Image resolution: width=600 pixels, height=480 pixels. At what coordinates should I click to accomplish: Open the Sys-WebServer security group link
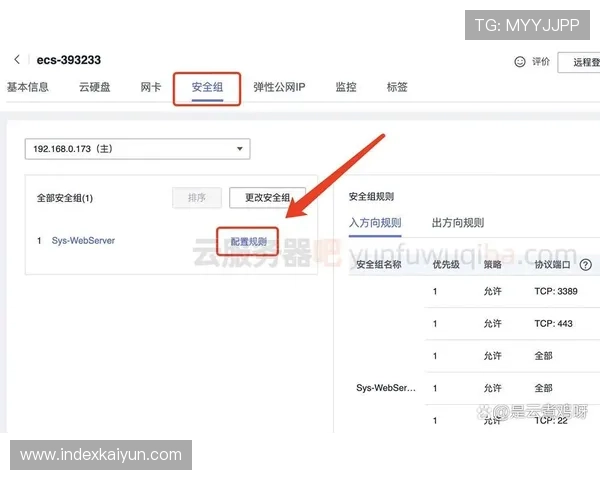click(x=83, y=241)
